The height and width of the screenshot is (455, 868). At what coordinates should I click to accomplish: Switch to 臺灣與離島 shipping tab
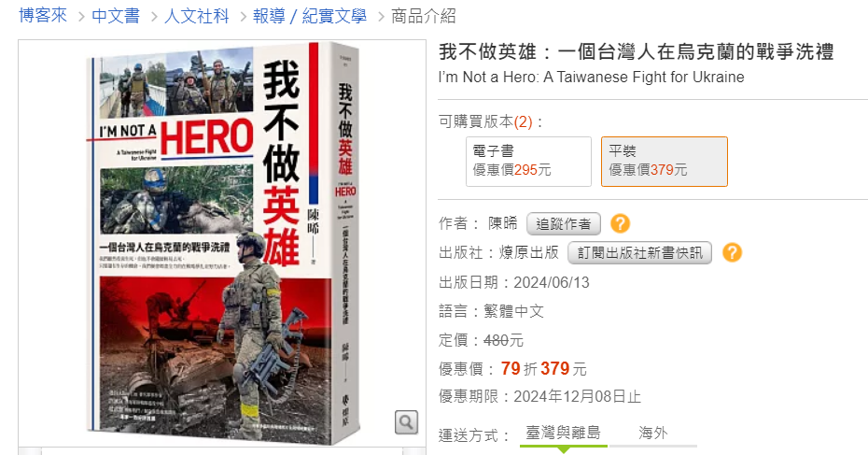(x=563, y=434)
